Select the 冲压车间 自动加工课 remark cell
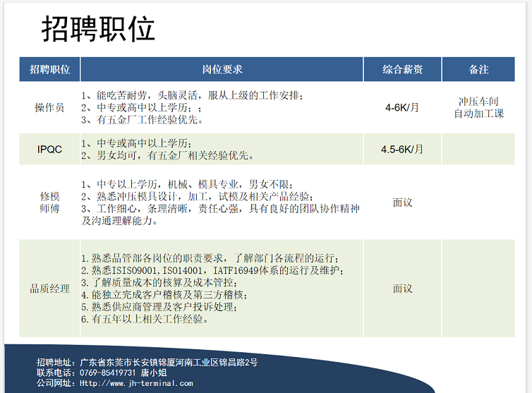Viewport: 532px width, 393px height. click(478, 108)
